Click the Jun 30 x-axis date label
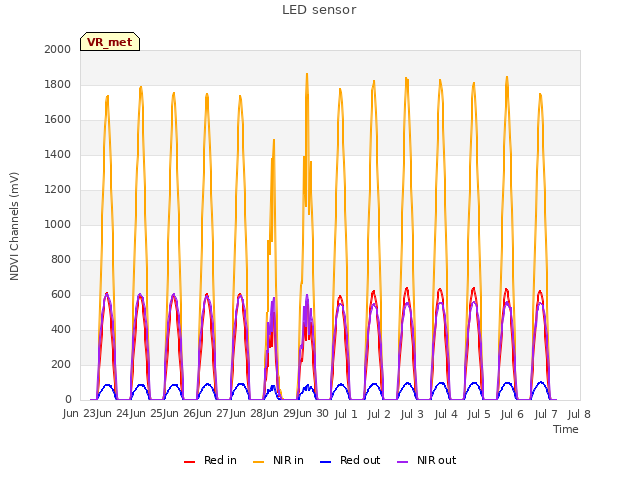Screen dimensions: 640x480 click(x=312, y=413)
